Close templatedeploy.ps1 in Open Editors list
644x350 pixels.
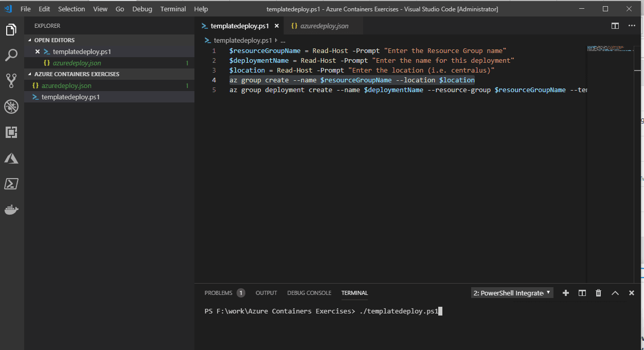click(x=38, y=51)
